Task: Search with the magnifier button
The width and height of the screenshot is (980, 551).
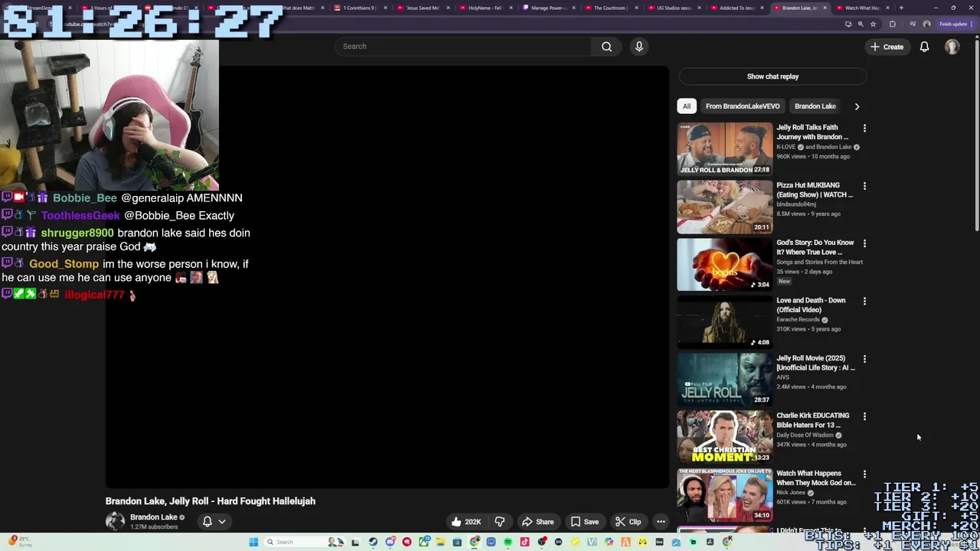Action: tap(606, 47)
